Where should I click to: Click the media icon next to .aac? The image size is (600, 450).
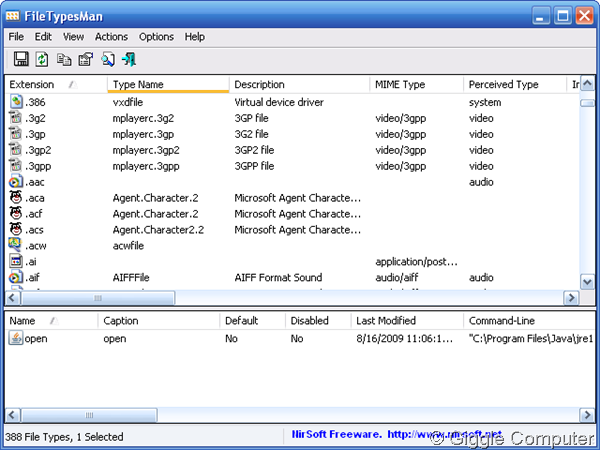pyautogui.click(x=16, y=182)
